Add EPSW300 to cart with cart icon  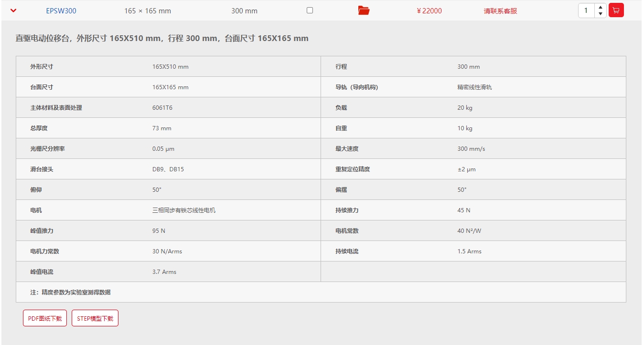[x=616, y=10]
